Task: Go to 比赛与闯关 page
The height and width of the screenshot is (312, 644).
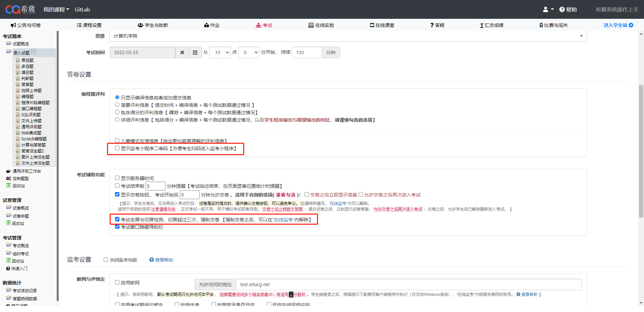Action: 553,25
